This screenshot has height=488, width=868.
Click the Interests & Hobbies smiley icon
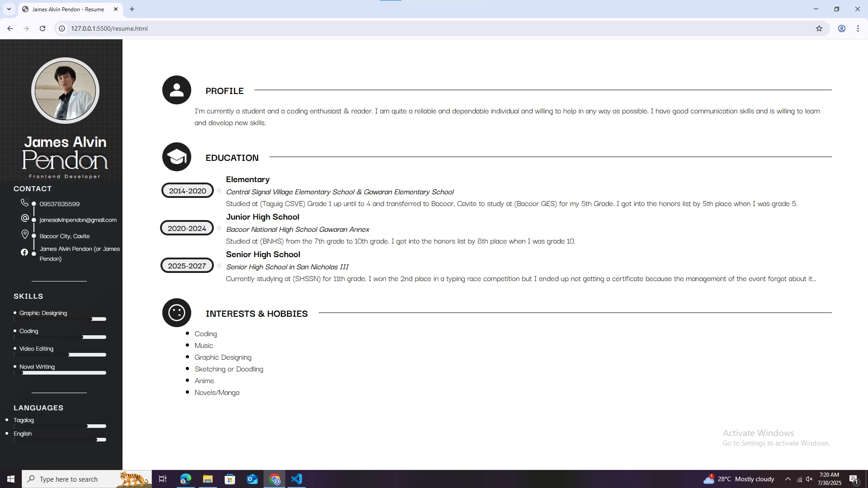176,312
